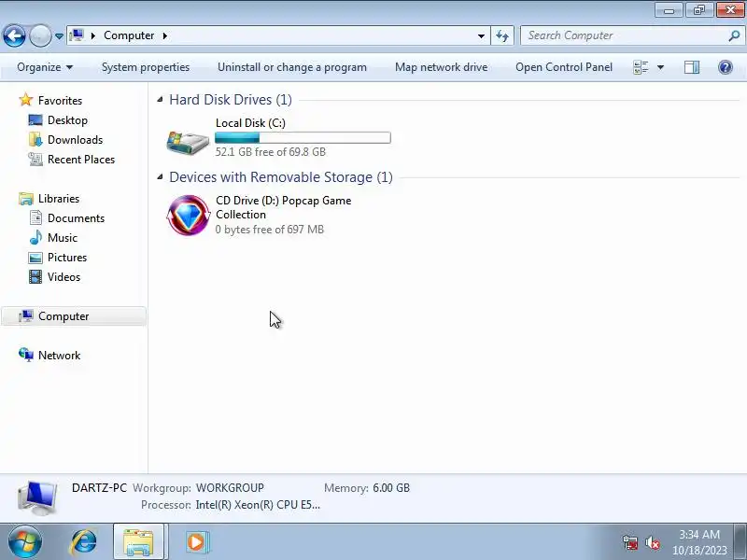
Task: Click the Change your view icon
Action: (x=641, y=67)
